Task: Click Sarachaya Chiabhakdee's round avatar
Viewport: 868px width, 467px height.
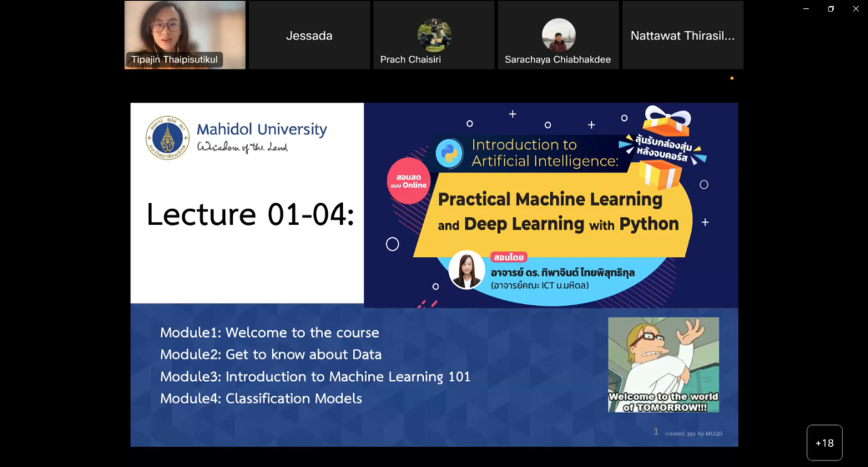Action: coord(558,36)
